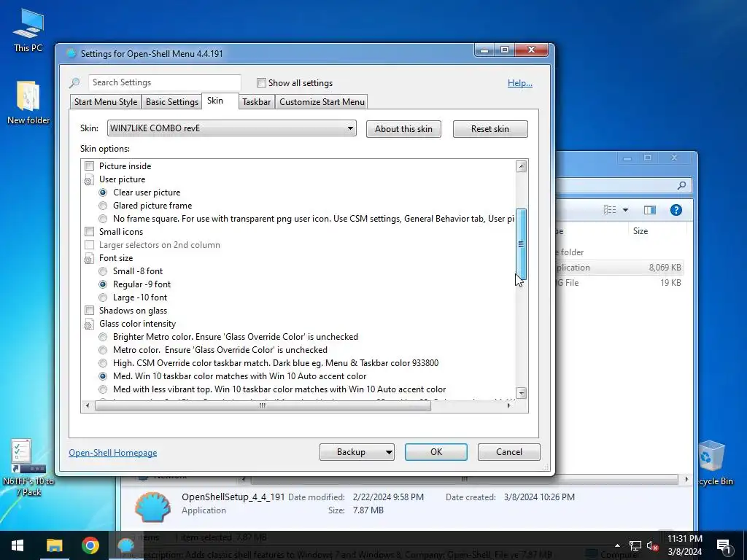Click skin options scroll right arrow

pyautogui.click(x=508, y=405)
